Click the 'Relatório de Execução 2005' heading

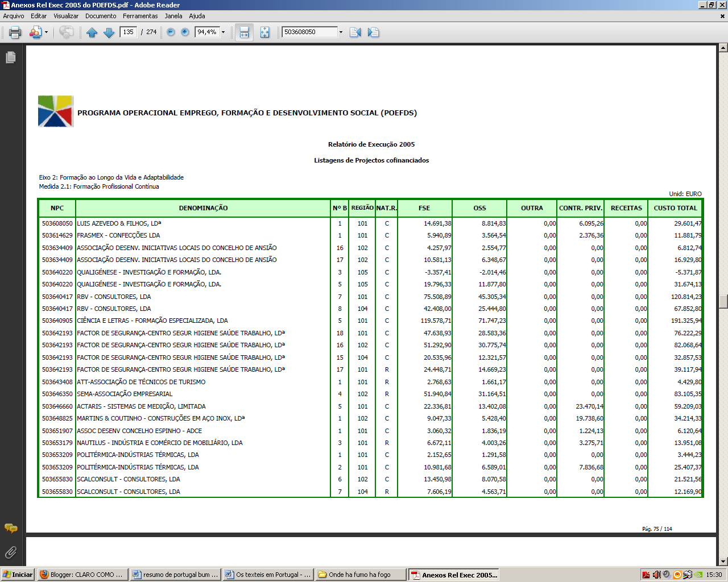click(x=371, y=144)
